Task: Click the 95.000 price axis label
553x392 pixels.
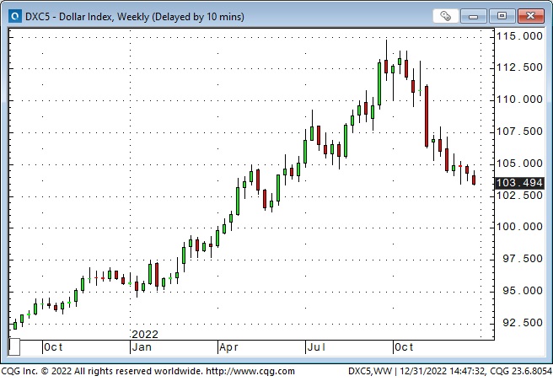Action: (523, 291)
